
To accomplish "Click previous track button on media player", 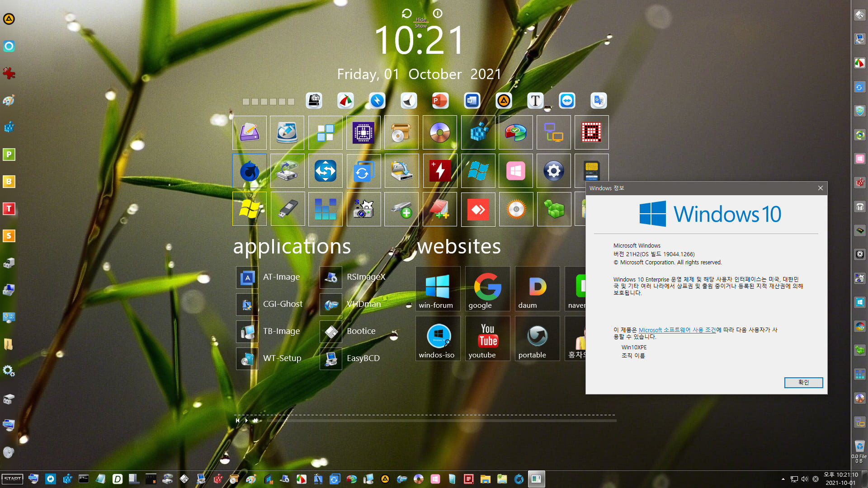I will 237,421.
